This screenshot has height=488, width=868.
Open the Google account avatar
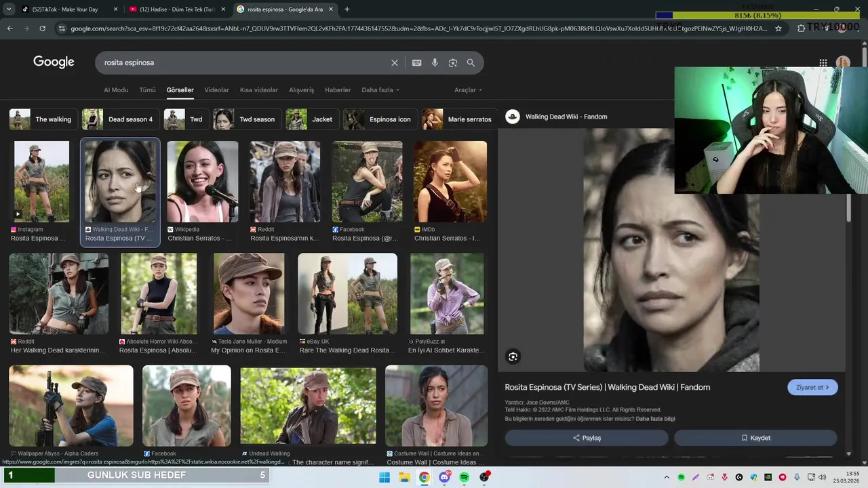click(843, 62)
